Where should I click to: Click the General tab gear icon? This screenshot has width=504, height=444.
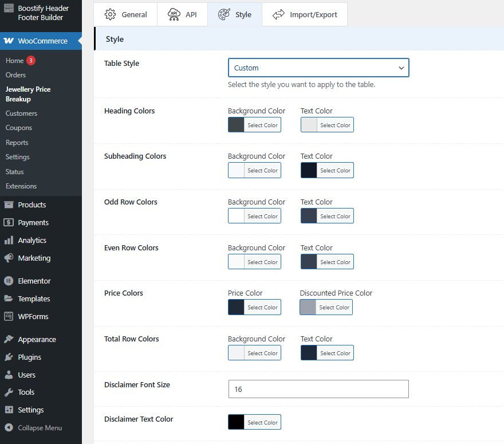tap(110, 14)
